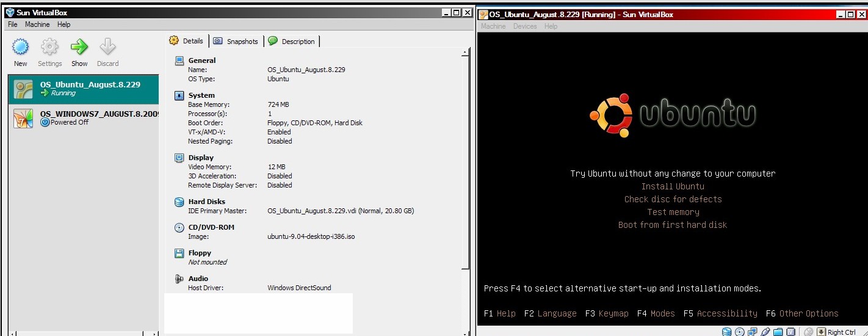Open the Hard Disks section heading link
This screenshot has width=868, height=336.
point(207,202)
